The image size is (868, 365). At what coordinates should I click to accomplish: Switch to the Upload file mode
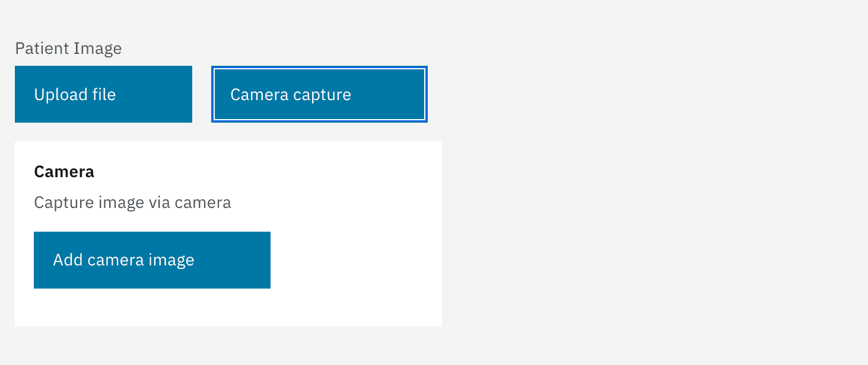(103, 94)
